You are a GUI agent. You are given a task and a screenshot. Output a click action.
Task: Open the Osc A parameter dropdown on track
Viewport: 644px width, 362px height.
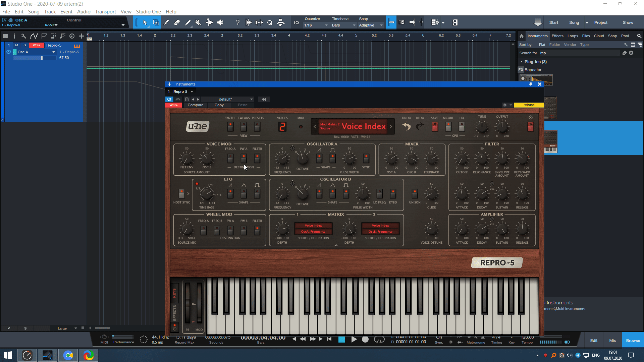36,52
